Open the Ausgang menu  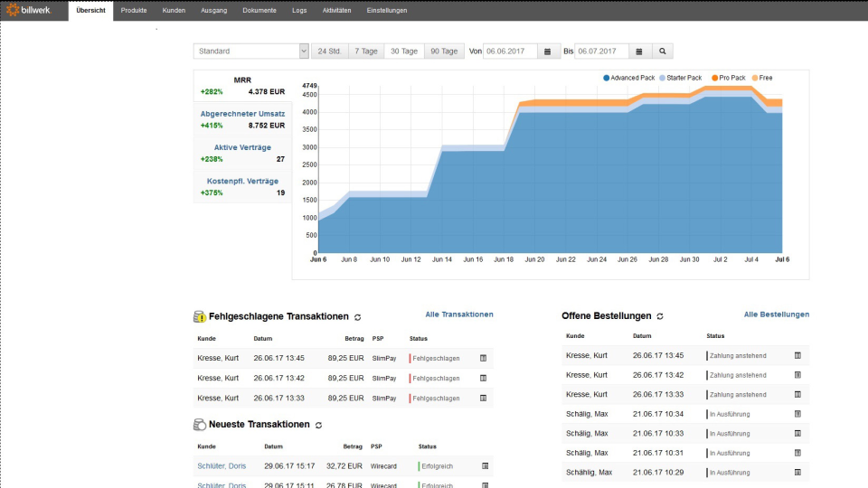point(213,11)
